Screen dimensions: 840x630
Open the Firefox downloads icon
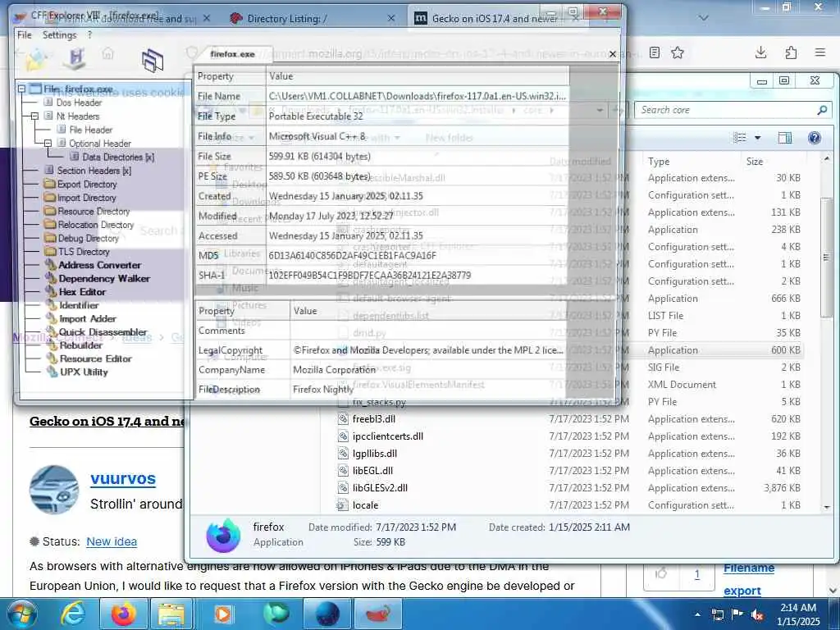[760, 52]
